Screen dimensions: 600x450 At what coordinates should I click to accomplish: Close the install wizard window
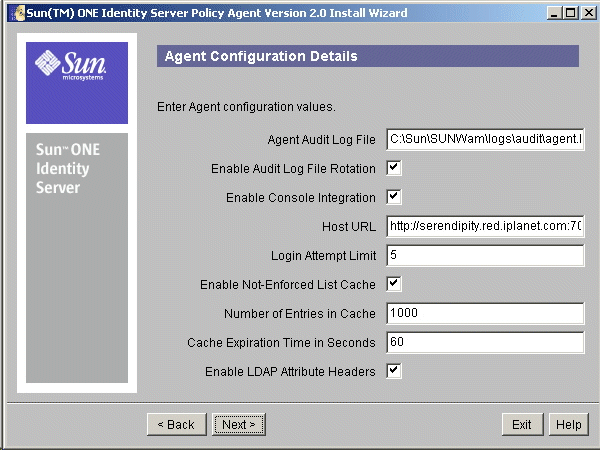pyautogui.click(x=589, y=13)
